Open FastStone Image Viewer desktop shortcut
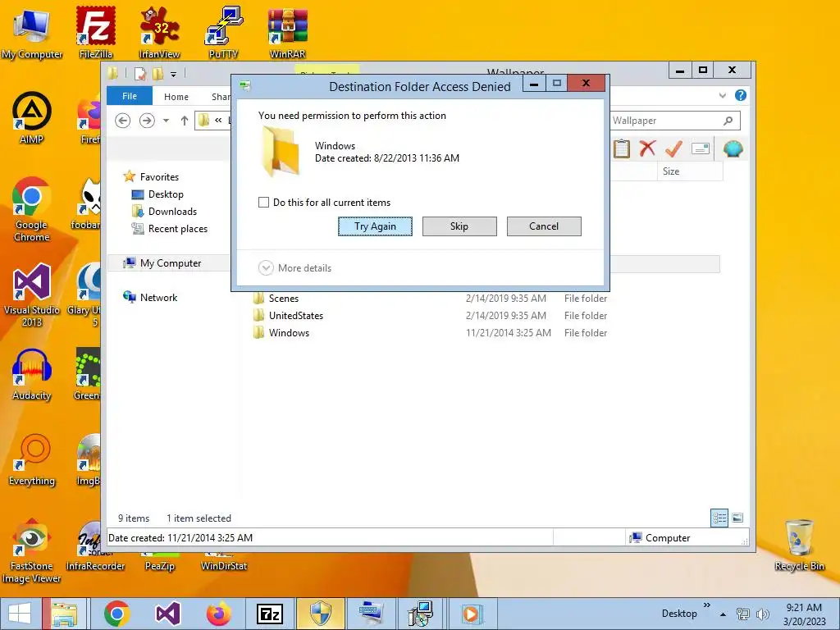 tap(32, 550)
